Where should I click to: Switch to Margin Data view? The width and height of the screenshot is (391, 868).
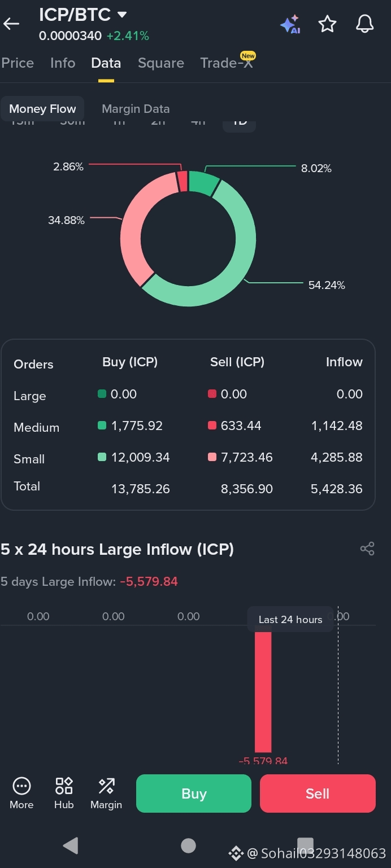pyautogui.click(x=136, y=109)
